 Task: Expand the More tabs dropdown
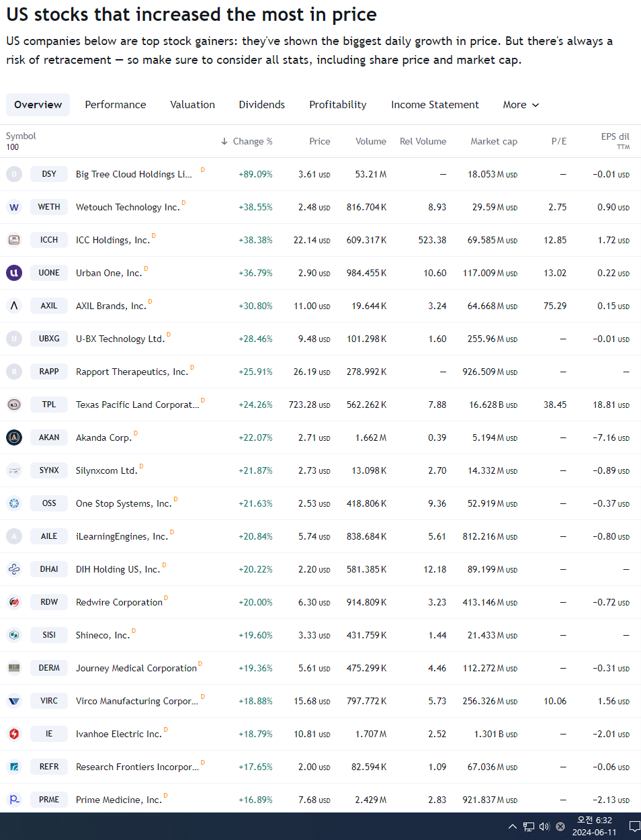pos(521,105)
